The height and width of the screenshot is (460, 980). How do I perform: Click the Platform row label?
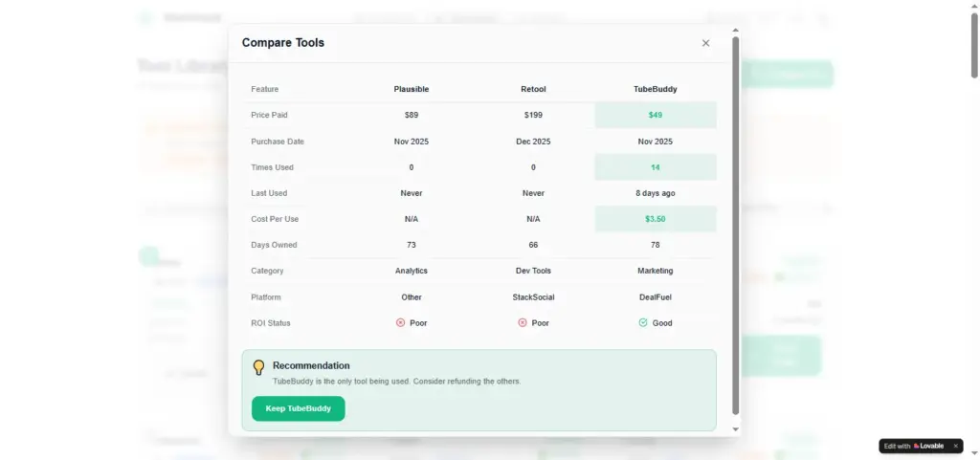266,297
